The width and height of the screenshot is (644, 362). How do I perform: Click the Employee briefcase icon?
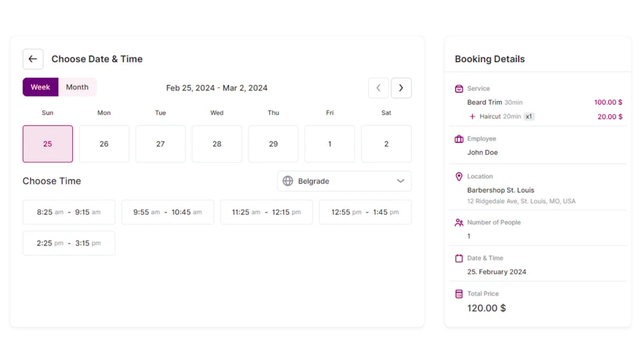[x=459, y=139]
